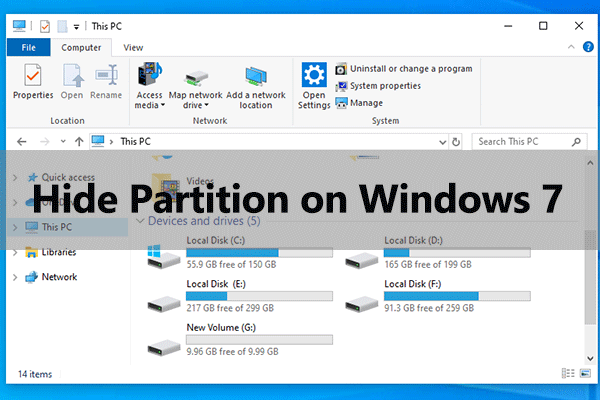600x400 pixels.
Task: Open Map network drive in ribbon
Action: coord(196,89)
